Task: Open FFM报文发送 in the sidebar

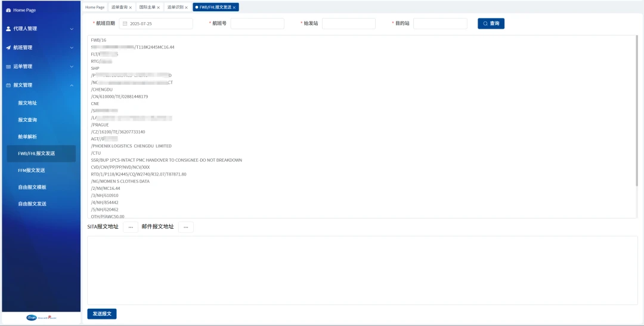Action: pyautogui.click(x=32, y=170)
